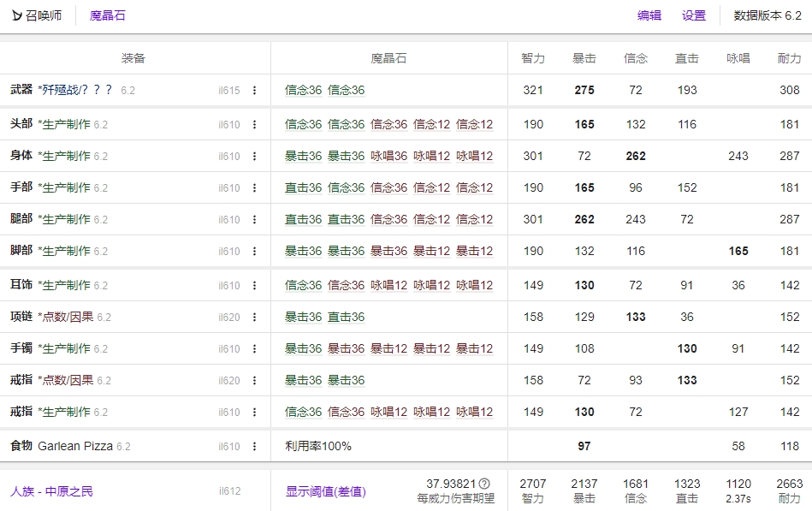Click the 武器 equipment name
This screenshot has height=511, width=812.
click(75, 90)
